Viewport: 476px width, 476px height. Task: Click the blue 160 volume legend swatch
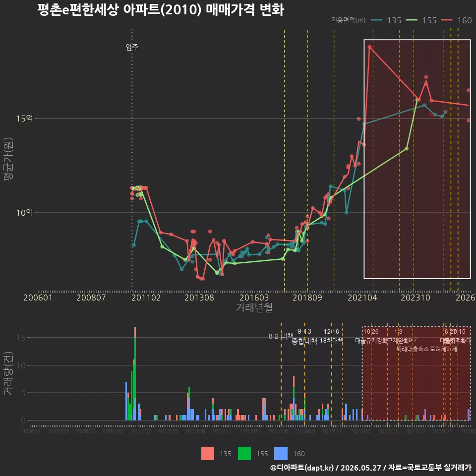(x=281, y=454)
